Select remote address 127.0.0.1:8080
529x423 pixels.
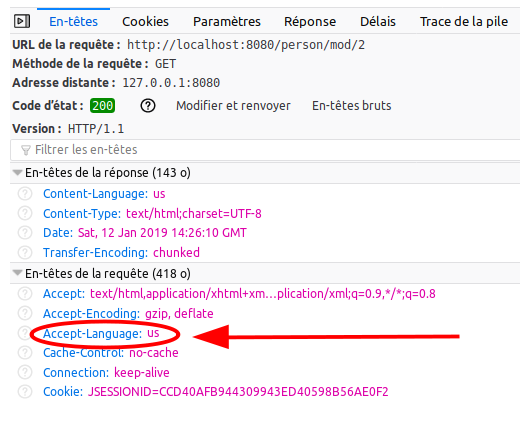pyautogui.click(x=171, y=83)
